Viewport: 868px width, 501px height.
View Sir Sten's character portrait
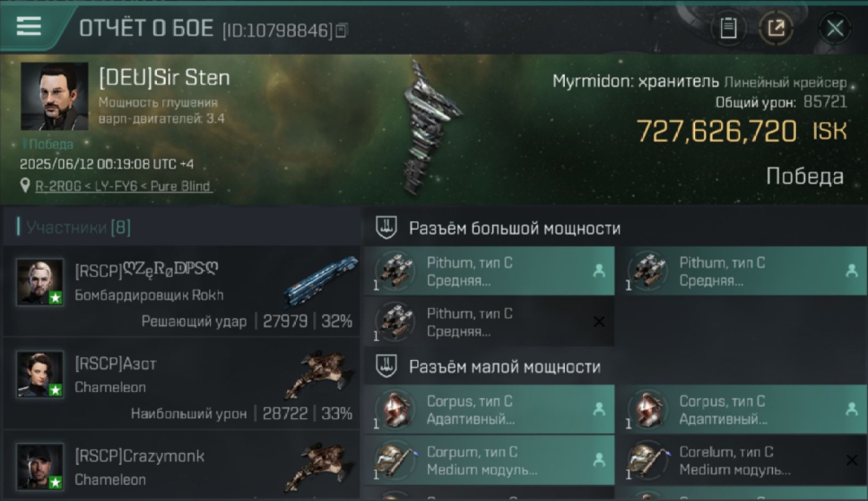[54, 96]
